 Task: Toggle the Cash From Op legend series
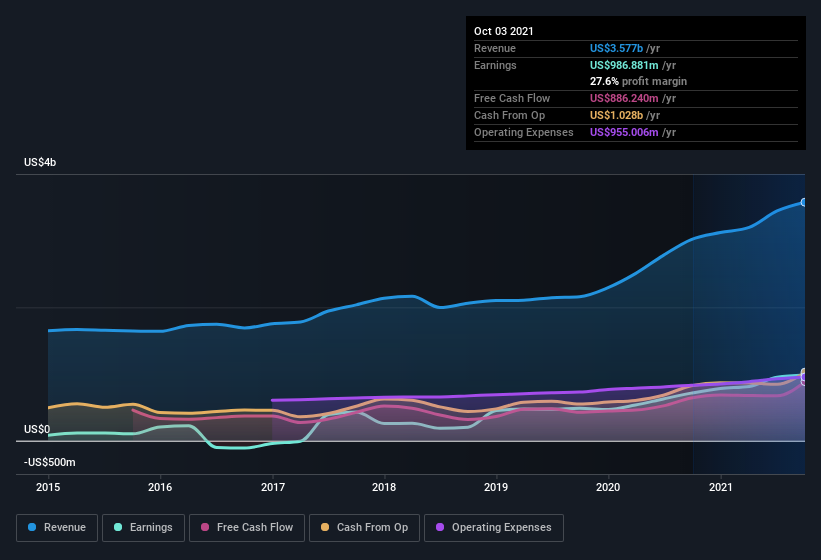click(364, 528)
